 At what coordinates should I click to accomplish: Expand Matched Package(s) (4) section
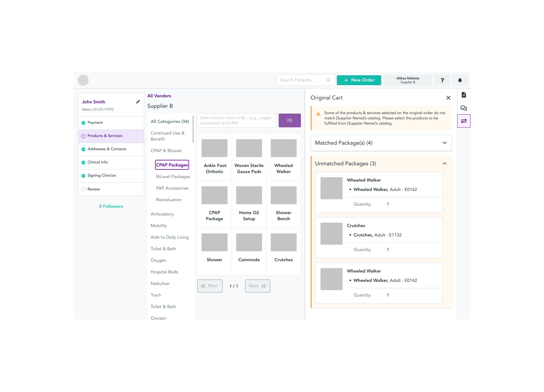click(x=381, y=143)
